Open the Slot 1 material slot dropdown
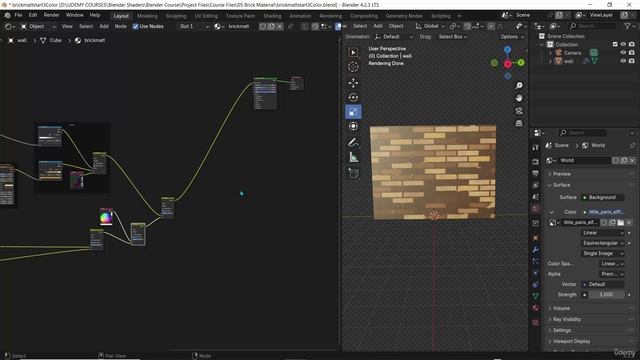Screen dimensions: 640x360 click(x=194, y=26)
